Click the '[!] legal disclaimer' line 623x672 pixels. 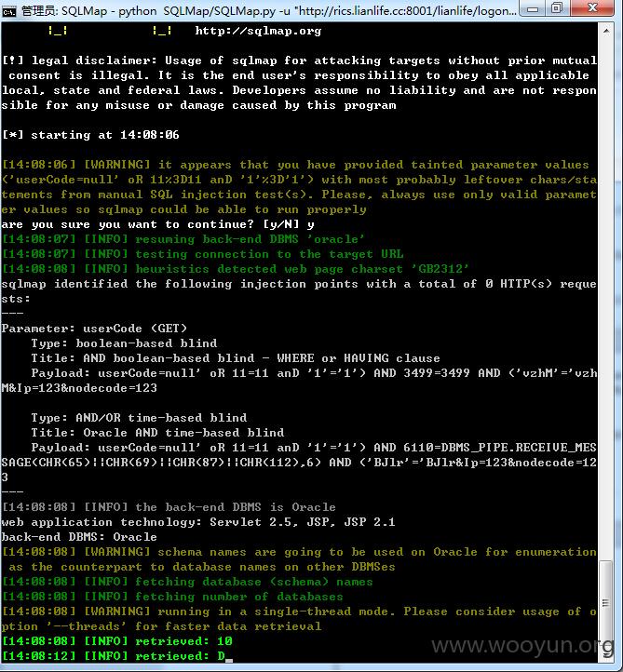299,60
